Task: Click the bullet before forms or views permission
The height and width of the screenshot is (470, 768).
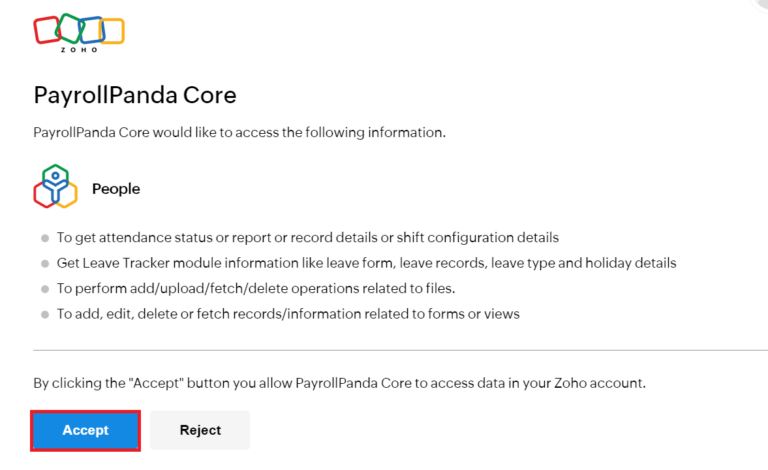Action: pos(45,315)
